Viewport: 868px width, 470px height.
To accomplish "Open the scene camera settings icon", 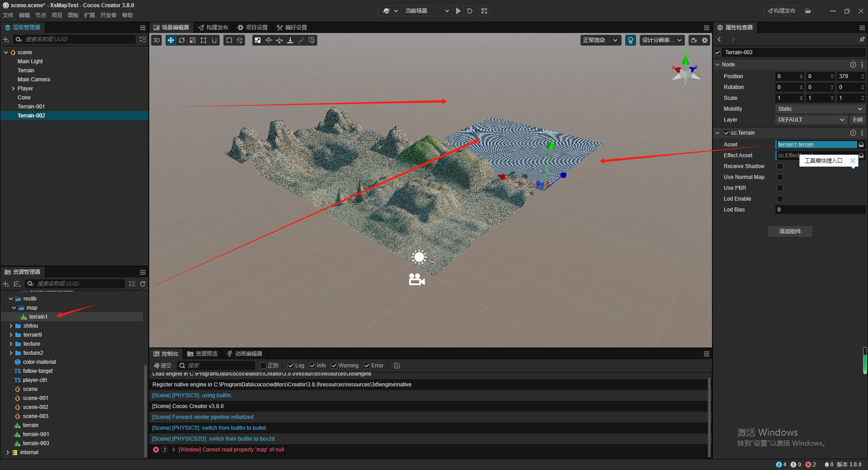I will click(694, 40).
